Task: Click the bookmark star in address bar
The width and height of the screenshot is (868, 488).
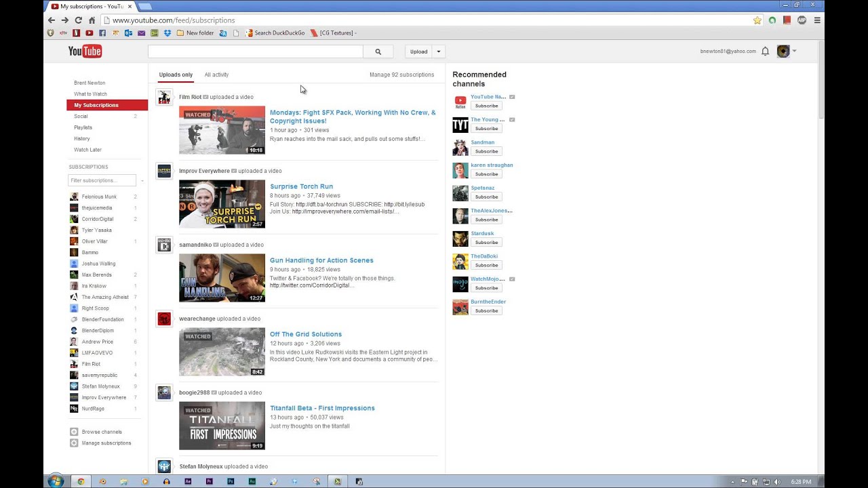Action: coord(757,20)
